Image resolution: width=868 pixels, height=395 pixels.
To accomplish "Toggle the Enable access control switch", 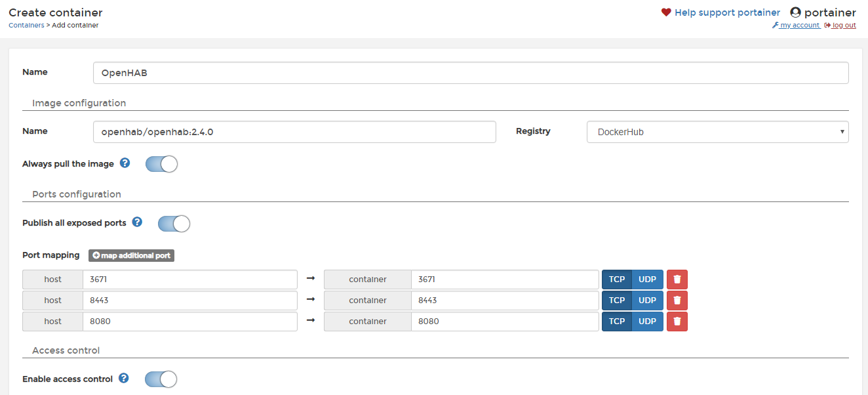I will pyautogui.click(x=161, y=379).
